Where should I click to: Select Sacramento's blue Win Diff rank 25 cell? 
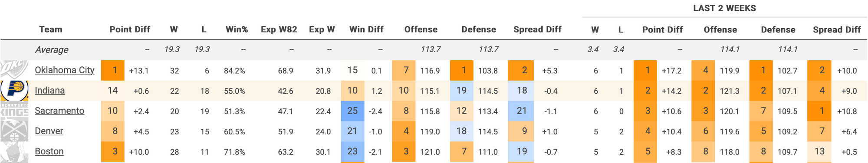tap(352, 111)
